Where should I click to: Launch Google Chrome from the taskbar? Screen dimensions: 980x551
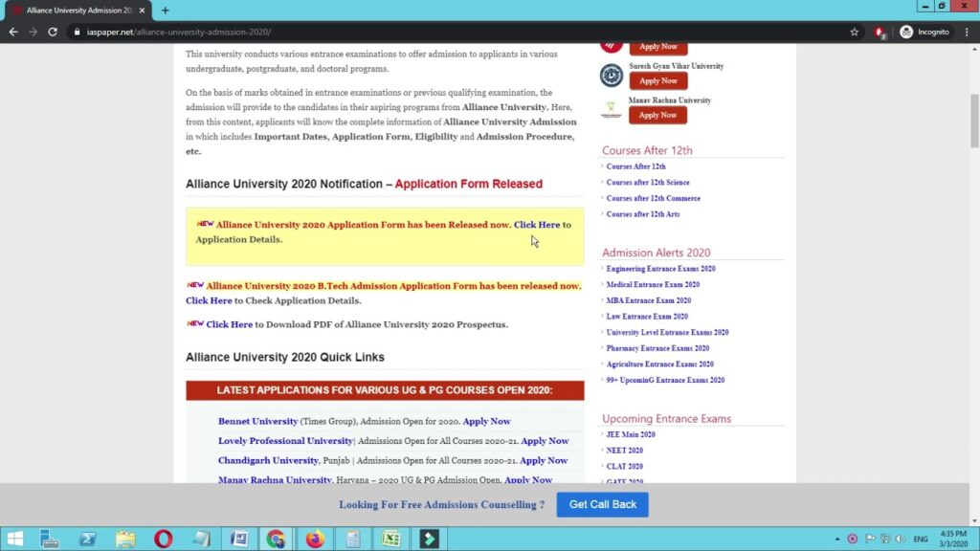[x=277, y=539]
